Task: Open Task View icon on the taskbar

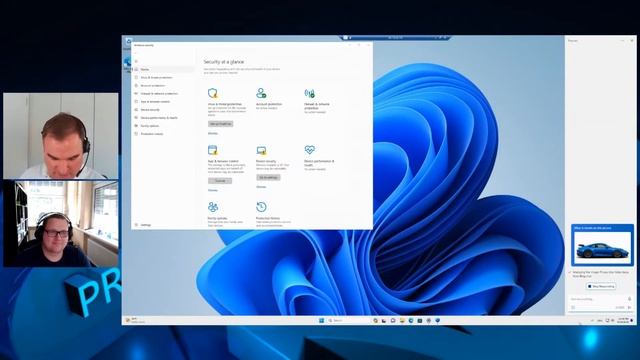Action: (384, 320)
